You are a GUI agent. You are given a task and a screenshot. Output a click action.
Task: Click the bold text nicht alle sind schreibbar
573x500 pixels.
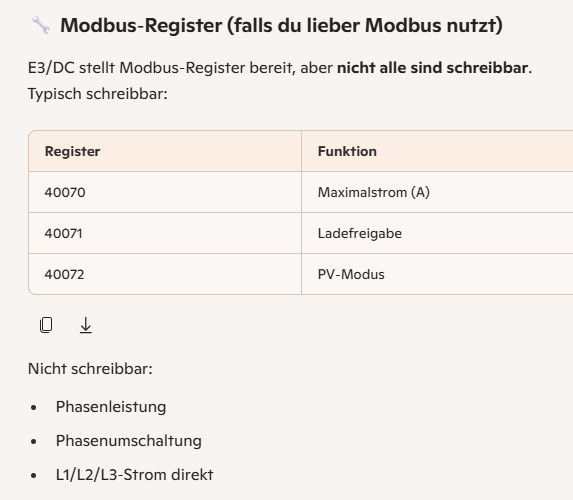coord(433,68)
